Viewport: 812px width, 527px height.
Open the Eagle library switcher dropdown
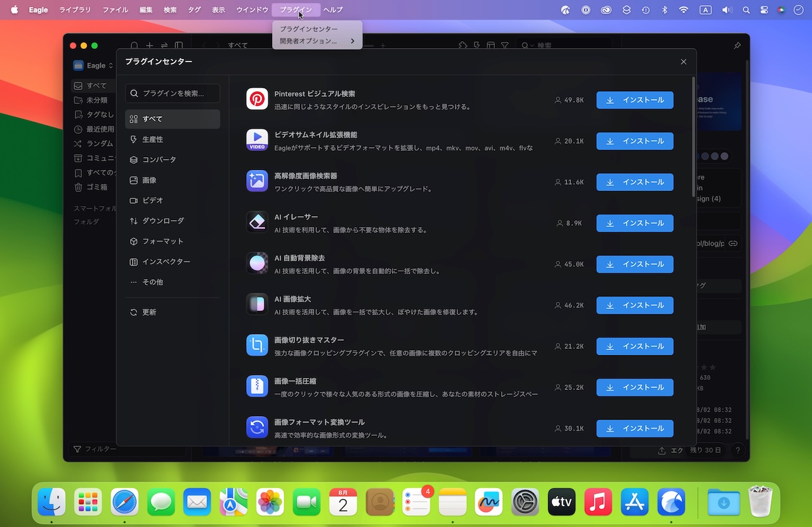tap(93, 65)
